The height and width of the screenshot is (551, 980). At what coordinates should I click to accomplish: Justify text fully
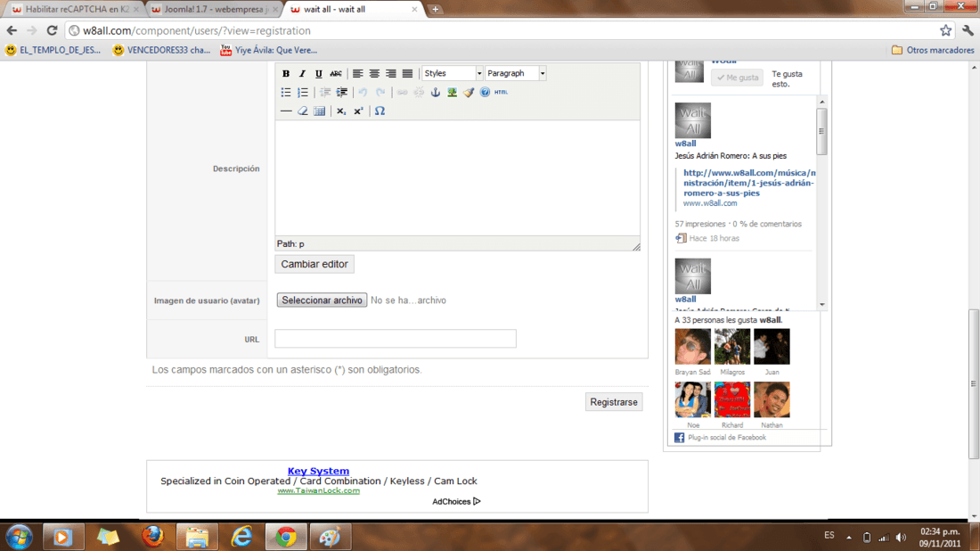point(407,74)
